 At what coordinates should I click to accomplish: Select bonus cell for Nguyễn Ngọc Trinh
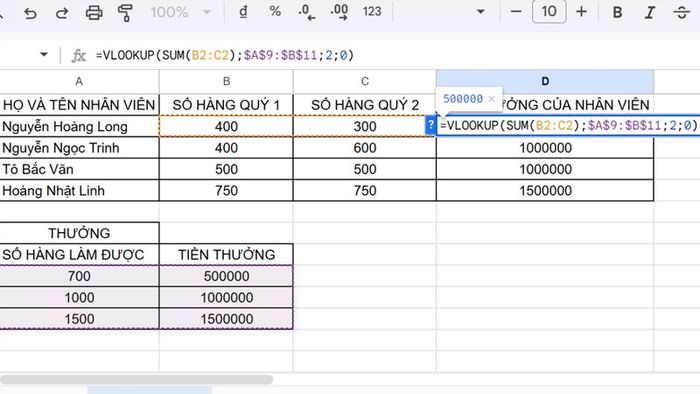pyautogui.click(x=545, y=148)
